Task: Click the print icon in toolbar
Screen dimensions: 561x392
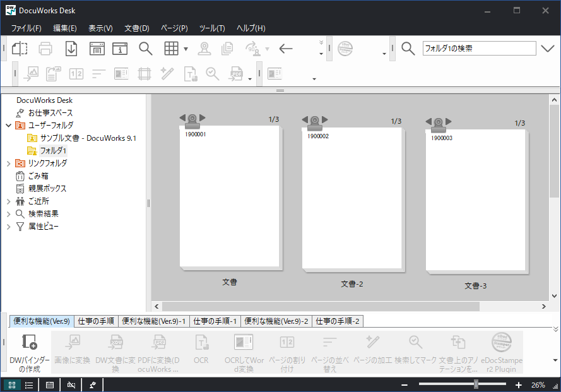Action: click(x=45, y=49)
